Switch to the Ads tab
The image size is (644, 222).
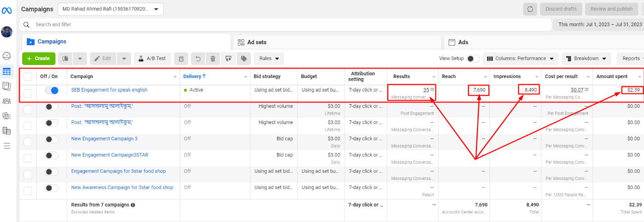coord(463,42)
